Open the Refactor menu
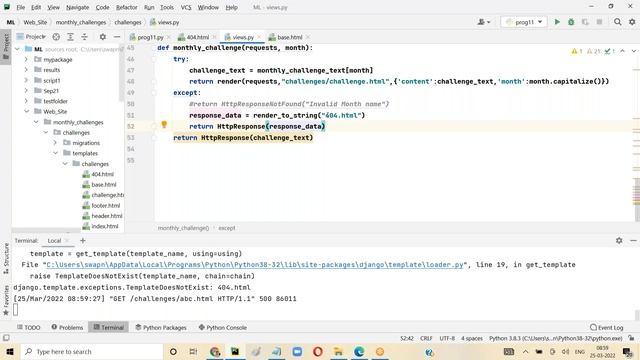 pos(127,7)
